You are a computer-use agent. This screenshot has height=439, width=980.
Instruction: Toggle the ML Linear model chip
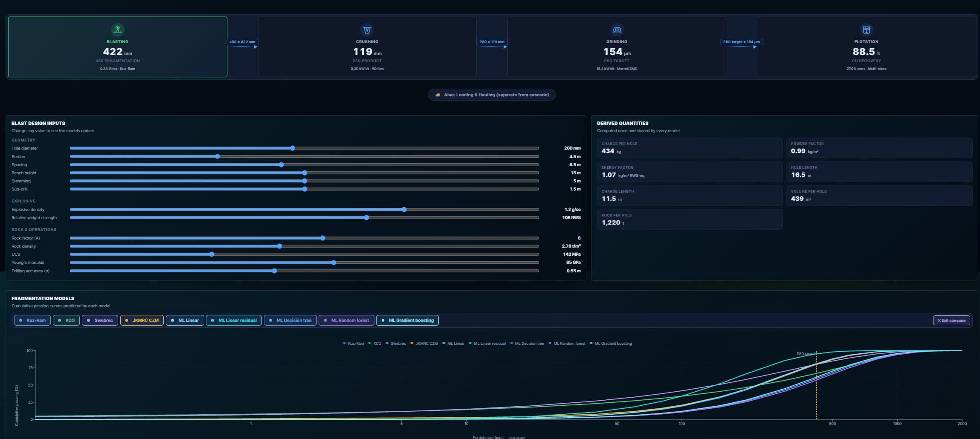tap(185, 321)
